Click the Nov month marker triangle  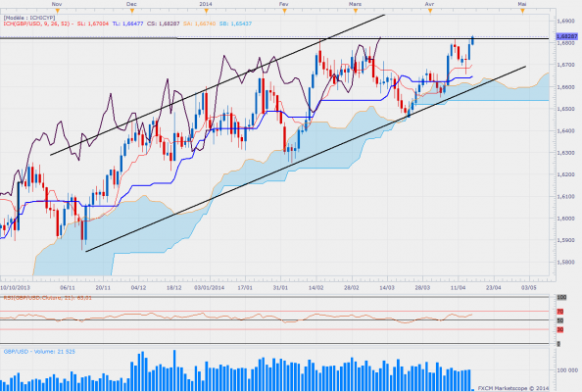pos(57,11)
